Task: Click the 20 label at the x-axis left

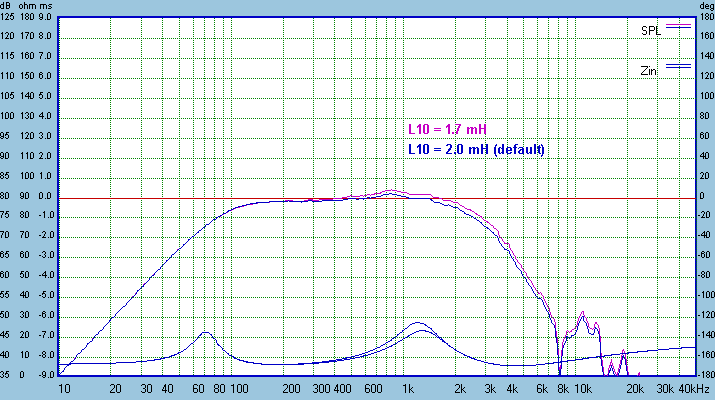Action: [114, 388]
